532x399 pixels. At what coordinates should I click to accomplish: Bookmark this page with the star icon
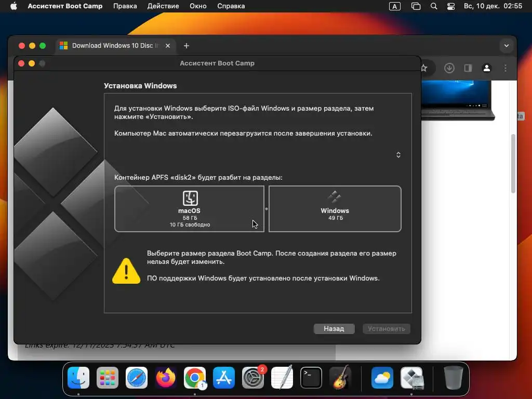(424, 68)
